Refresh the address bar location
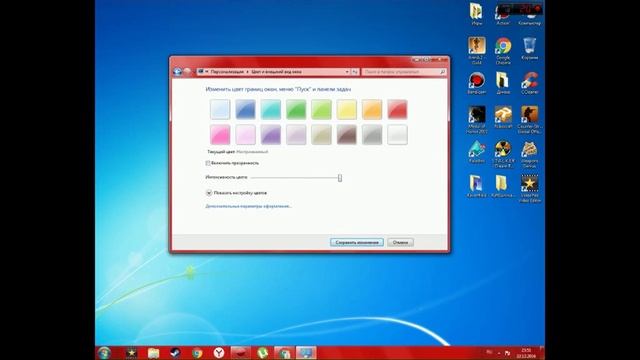 (x=355, y=72)
